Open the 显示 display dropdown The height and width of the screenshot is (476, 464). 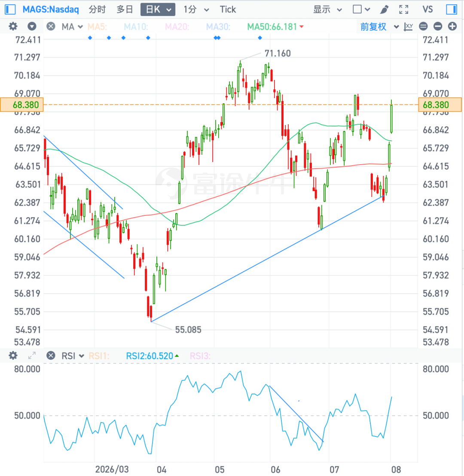327,9
